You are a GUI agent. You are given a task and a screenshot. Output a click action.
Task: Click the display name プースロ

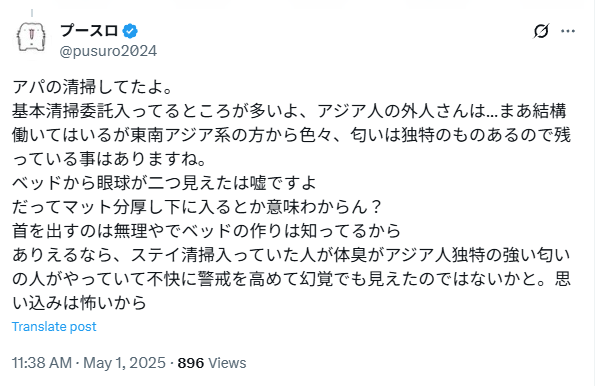click(89, 30)
